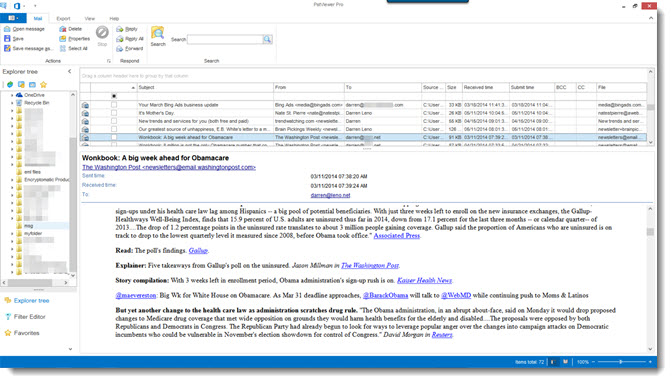Select the msg folder in tree

[x=28, y=225]
